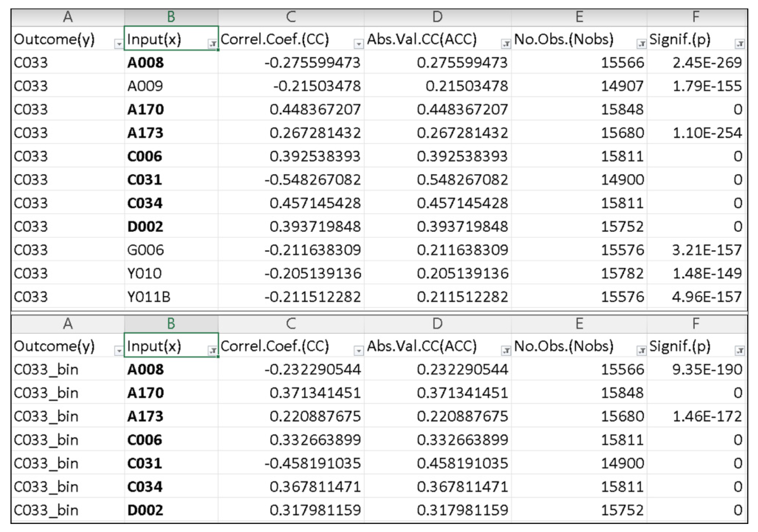Open Signif.(p) filter icon in top table
The height and width of the screenshot is (532, 758).
click(739, 44)
